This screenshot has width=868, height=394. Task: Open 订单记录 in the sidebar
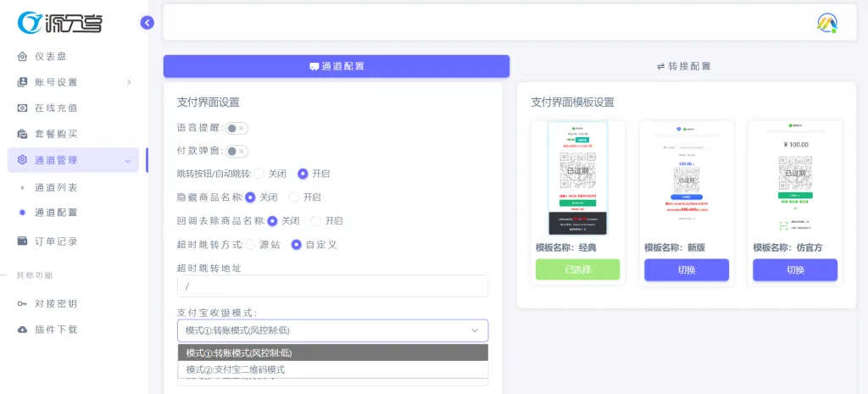(56, 241)
